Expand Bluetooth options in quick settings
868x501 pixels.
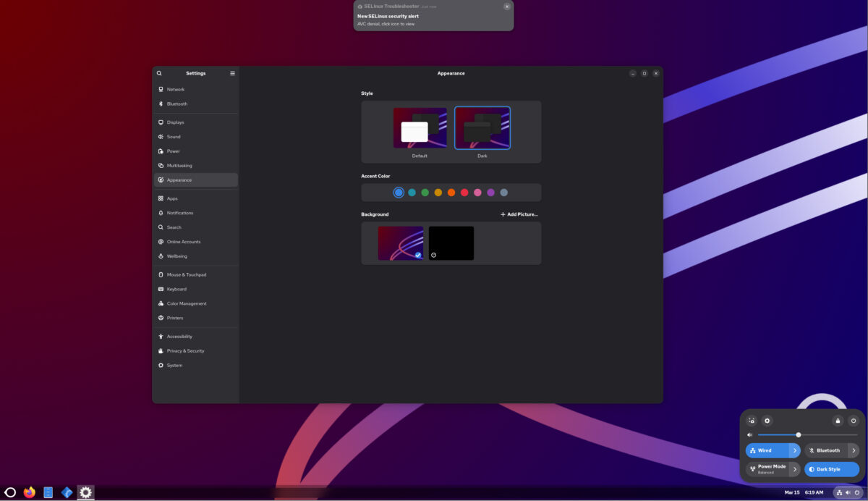[852, 450]
